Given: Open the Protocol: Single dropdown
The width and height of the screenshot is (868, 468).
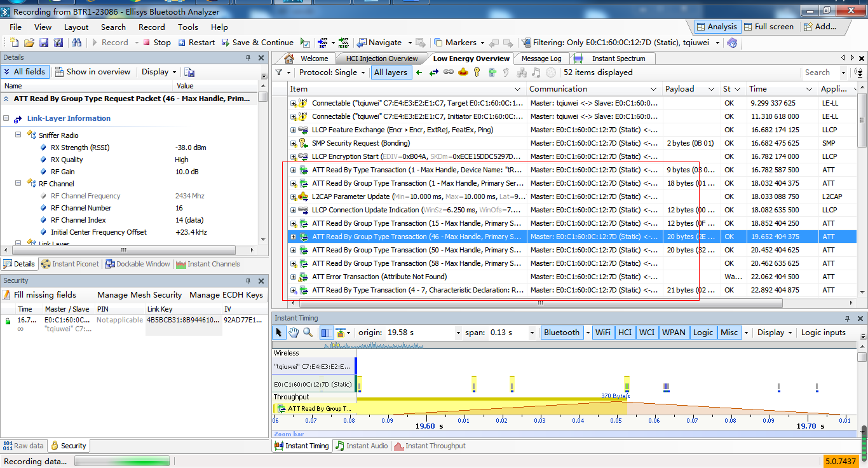Looking at the screenshot, I should [x=332, y=72].
